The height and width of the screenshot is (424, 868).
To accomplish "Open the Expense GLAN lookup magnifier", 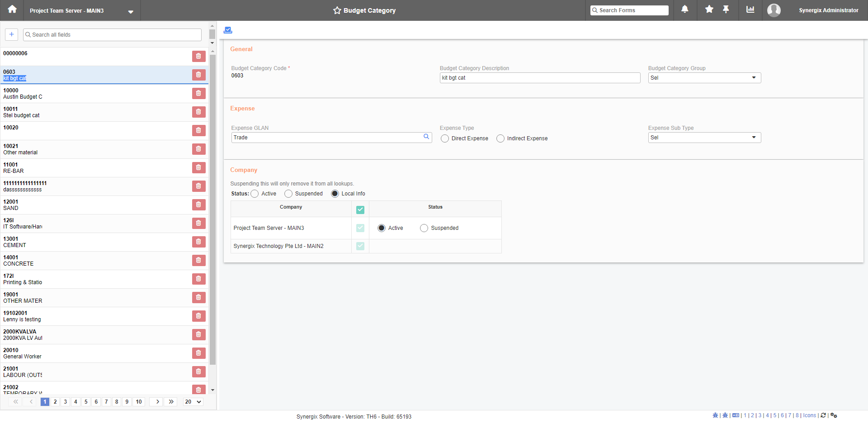I will click(425, 137).
